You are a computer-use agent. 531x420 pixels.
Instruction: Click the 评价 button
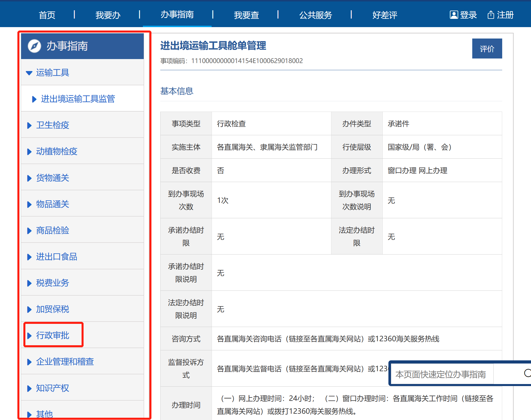click(x=487, y=49)
